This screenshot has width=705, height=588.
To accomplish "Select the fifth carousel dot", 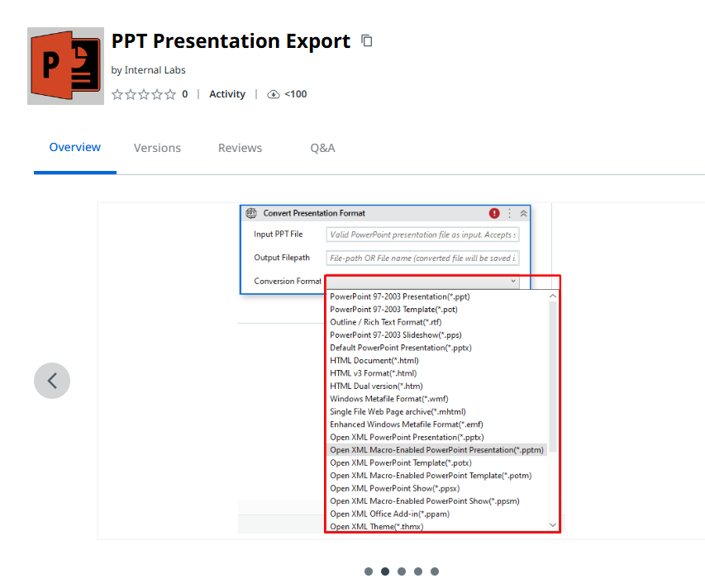I will 435,571.
